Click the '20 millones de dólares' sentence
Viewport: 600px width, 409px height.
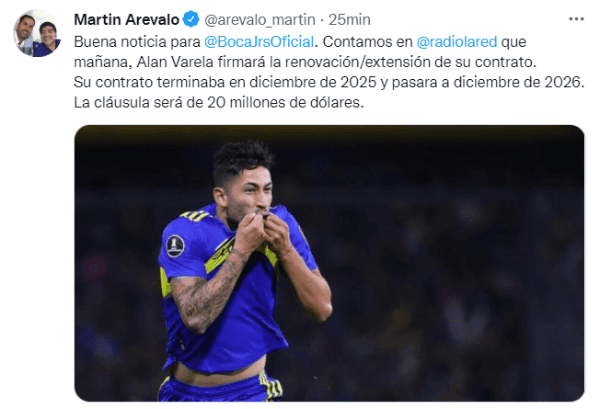218,103
